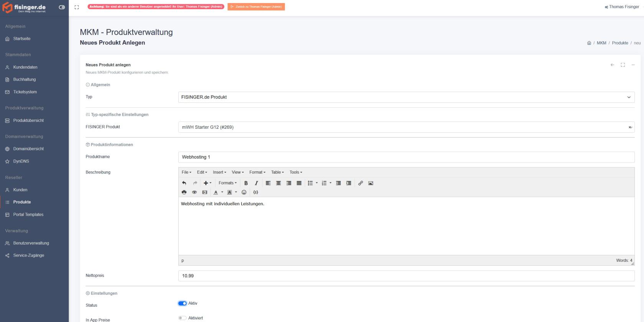Open the Thomas Fisinger user menu
The width and height of the screenshot is (644, 322).
[622, 7]
